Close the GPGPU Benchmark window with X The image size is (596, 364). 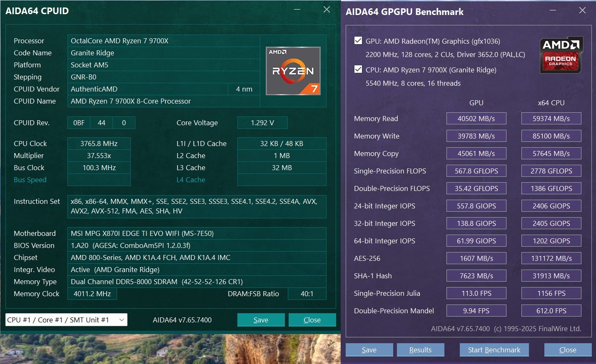coord(582,10)
